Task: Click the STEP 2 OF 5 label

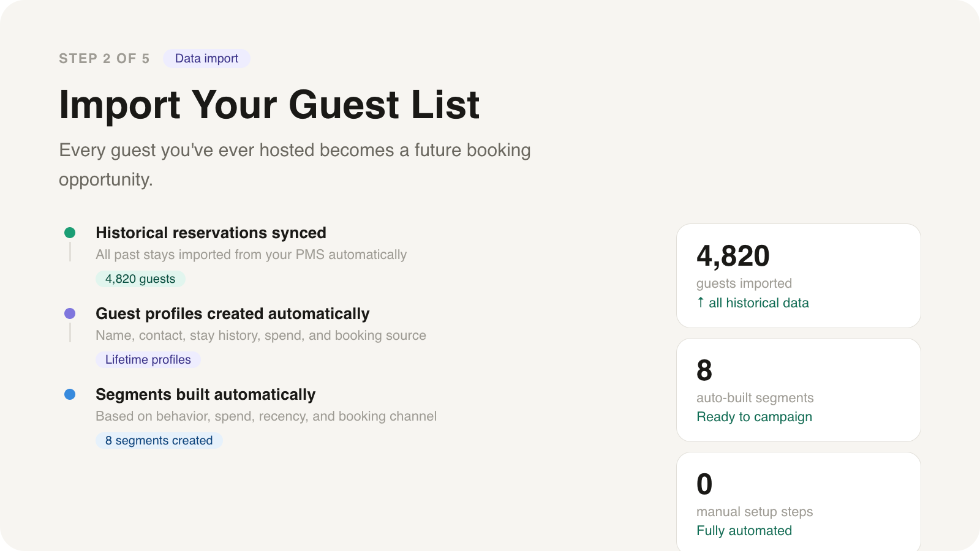Action: 104,58
